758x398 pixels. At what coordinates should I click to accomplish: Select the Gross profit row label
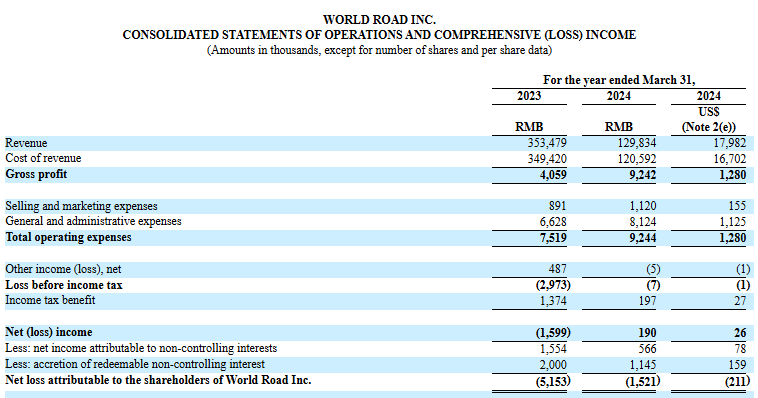(36, 174)
